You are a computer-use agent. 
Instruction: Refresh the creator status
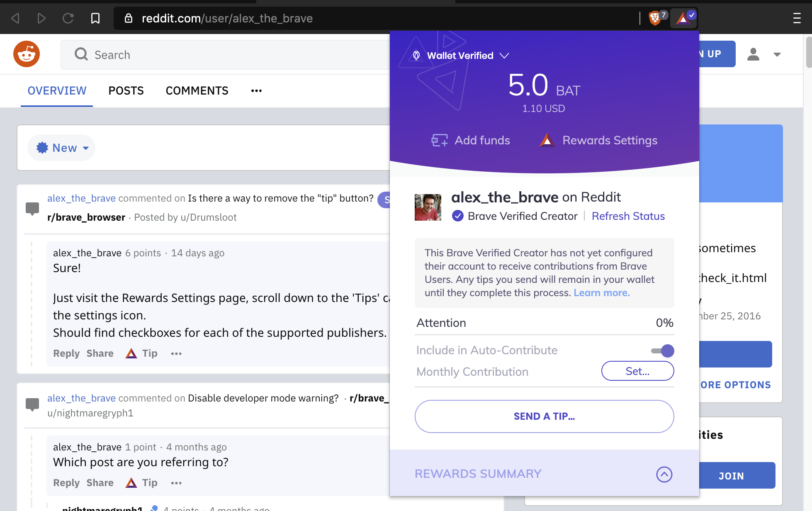[x=628, y=216]
